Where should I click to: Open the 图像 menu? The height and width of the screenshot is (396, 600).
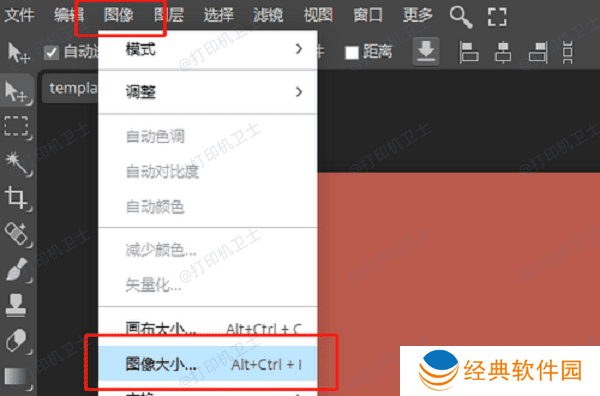click(x=119, y=15)
